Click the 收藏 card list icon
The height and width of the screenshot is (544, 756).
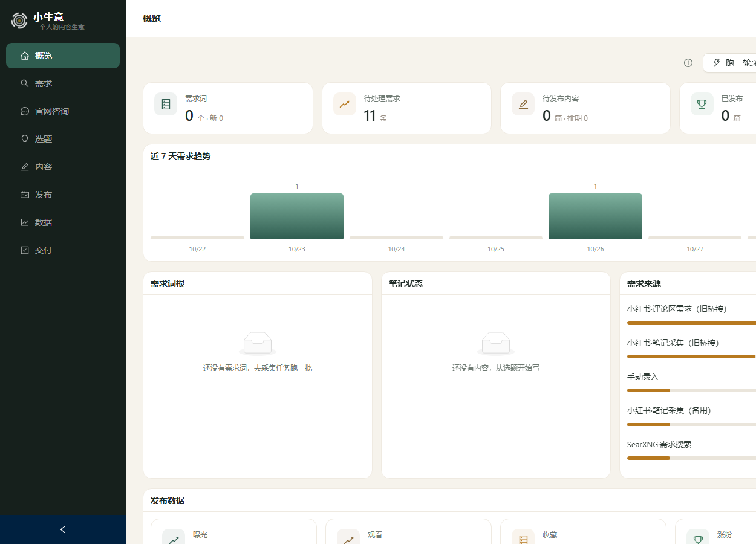coord(523,537)
